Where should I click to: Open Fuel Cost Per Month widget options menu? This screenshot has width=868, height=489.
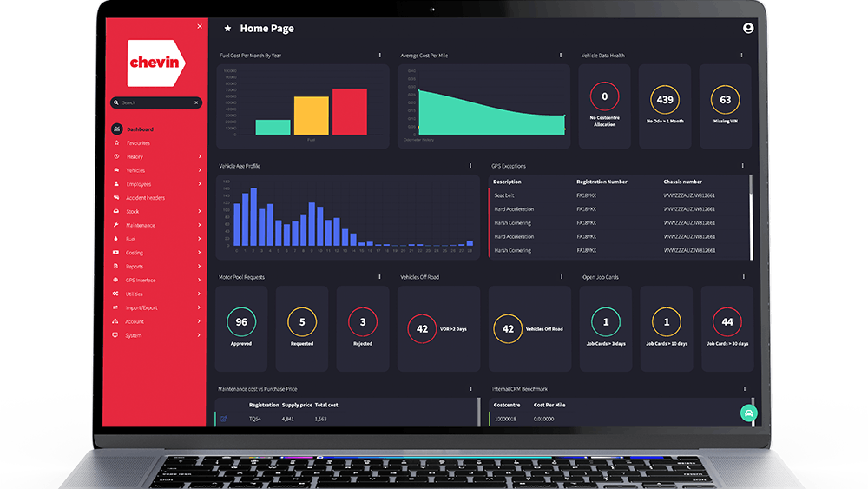tap(379, 56)
